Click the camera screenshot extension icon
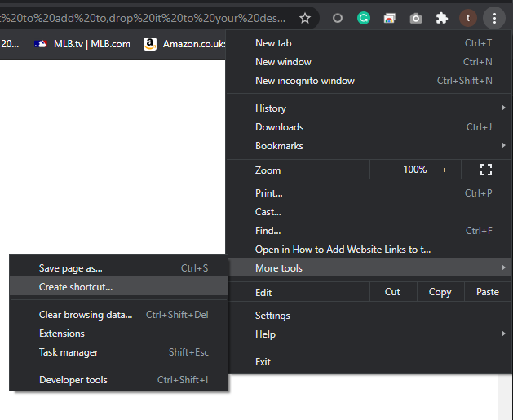The image size is (513, 420). pyautogui.click(x=416, y=18)
